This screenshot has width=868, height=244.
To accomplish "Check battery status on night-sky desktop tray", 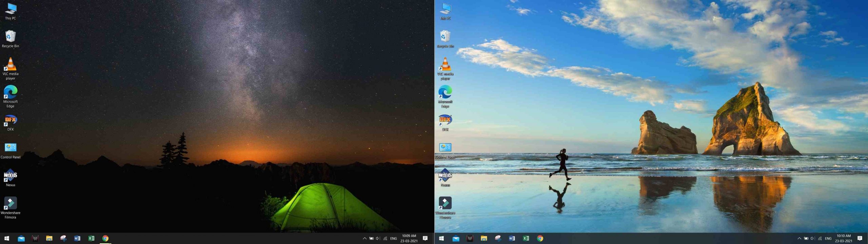I will tap(371, 238).
